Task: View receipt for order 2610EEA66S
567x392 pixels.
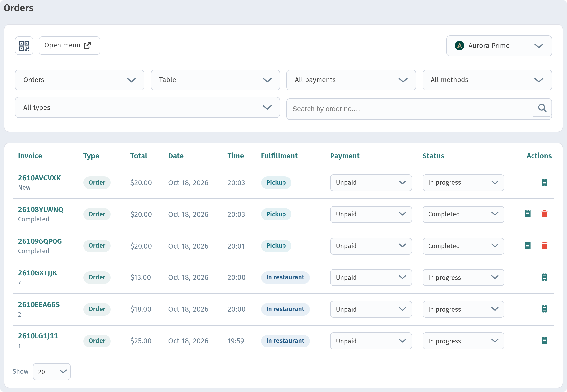Action: point(544,309)
